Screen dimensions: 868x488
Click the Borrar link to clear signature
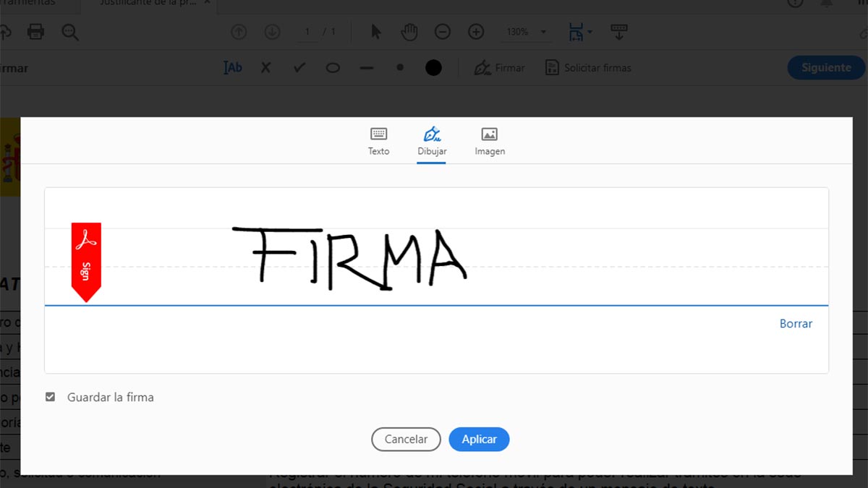click(796, 324)
